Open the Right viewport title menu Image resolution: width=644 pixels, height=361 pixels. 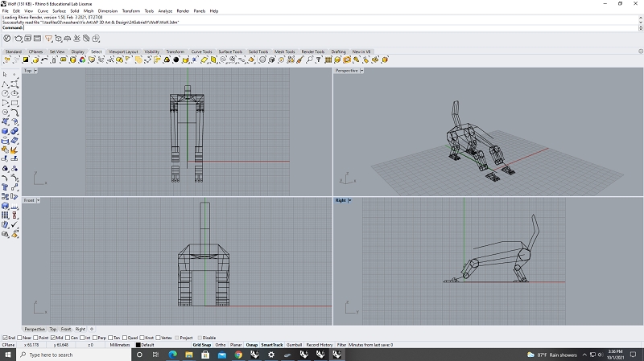coord(341,200)
